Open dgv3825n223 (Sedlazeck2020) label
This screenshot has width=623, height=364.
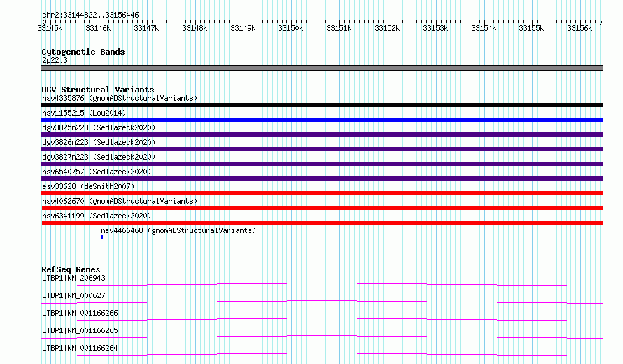(99, 127)
